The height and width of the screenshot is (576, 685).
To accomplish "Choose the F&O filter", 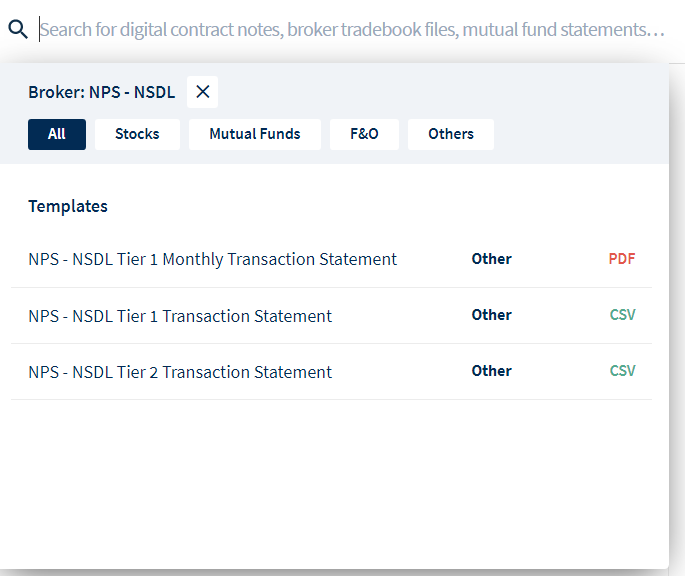I will (364, 134).
